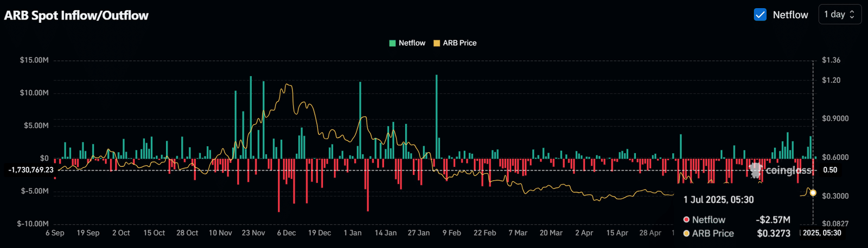Toggle the green Netflow legend swatch
This screenshot has width=868, height=248.
392,43
